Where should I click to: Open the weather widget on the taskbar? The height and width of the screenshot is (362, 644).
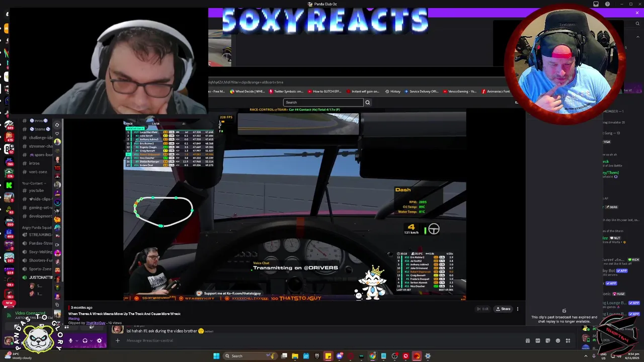(x=18, y=356)
